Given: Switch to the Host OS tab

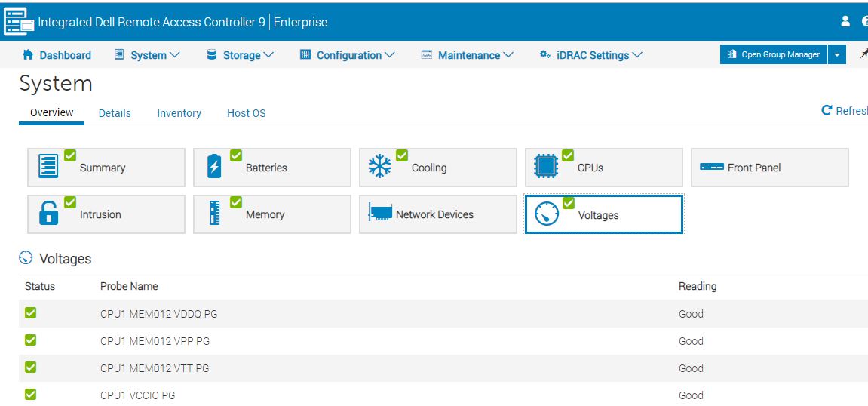Looking at the screenshot, I should pos(246,113).
